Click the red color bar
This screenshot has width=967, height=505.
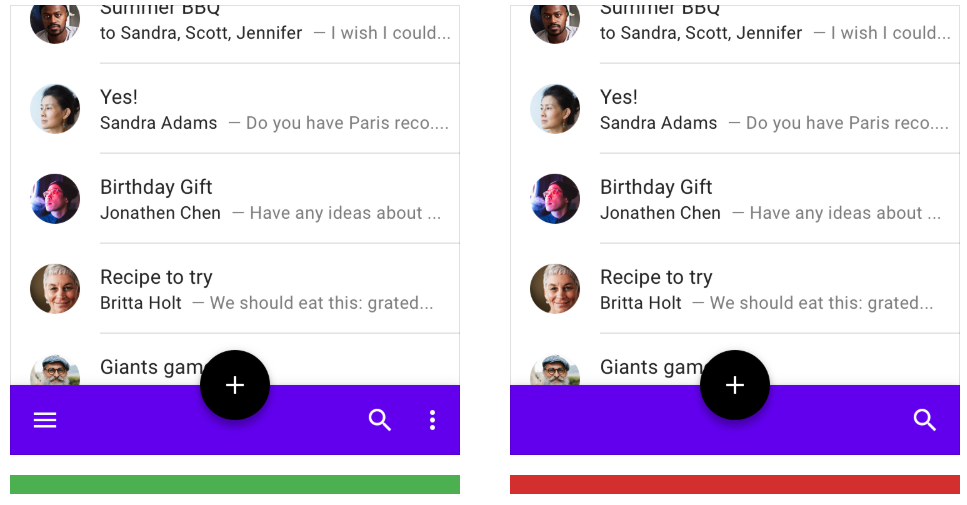pyautogui.click(x=735, y=484)
